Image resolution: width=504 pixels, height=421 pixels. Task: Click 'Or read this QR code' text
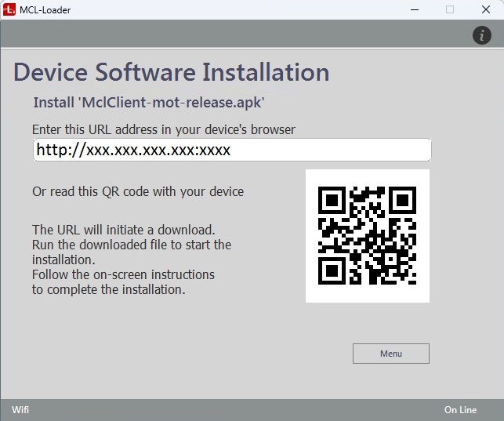coord(138,191)
